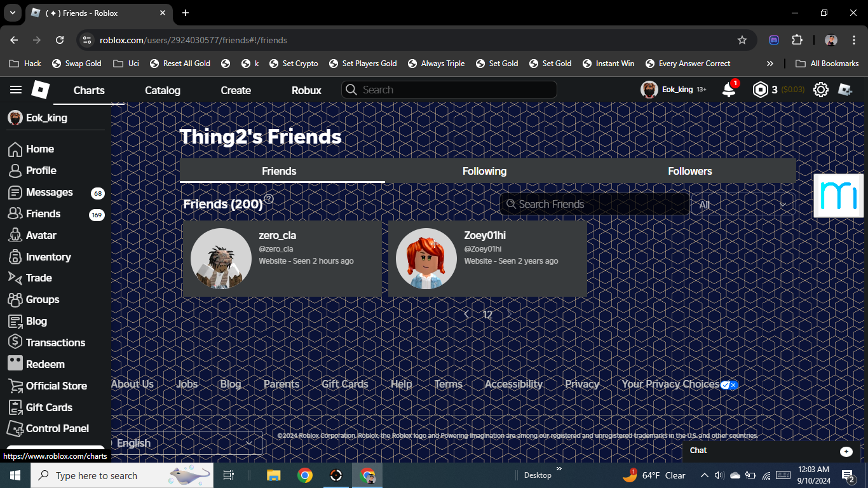Expand the Desktop toolbar chevron

(x=559, y=470)
